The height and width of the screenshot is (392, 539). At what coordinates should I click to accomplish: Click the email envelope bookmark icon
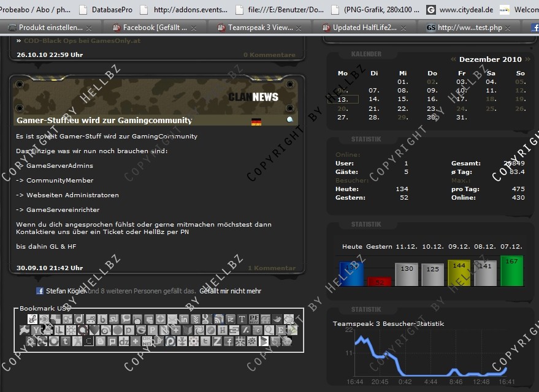coord(172,319)
